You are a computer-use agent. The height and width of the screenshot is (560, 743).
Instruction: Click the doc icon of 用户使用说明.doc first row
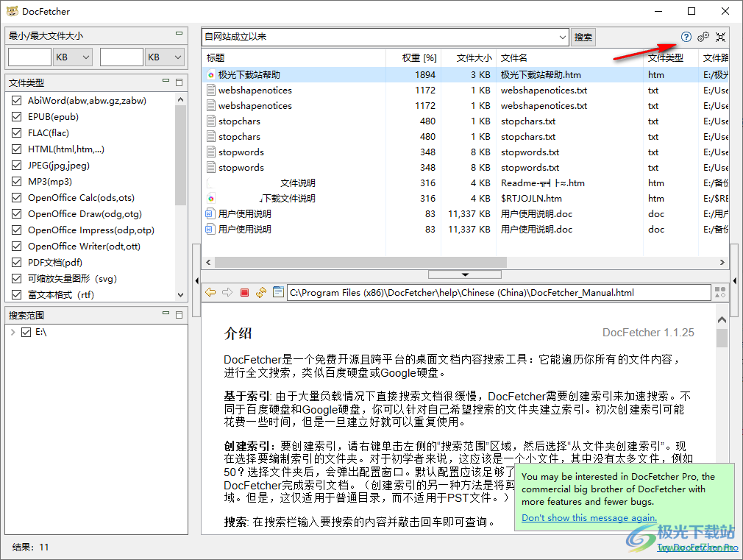pyautogui.click(x=211, y=214)
